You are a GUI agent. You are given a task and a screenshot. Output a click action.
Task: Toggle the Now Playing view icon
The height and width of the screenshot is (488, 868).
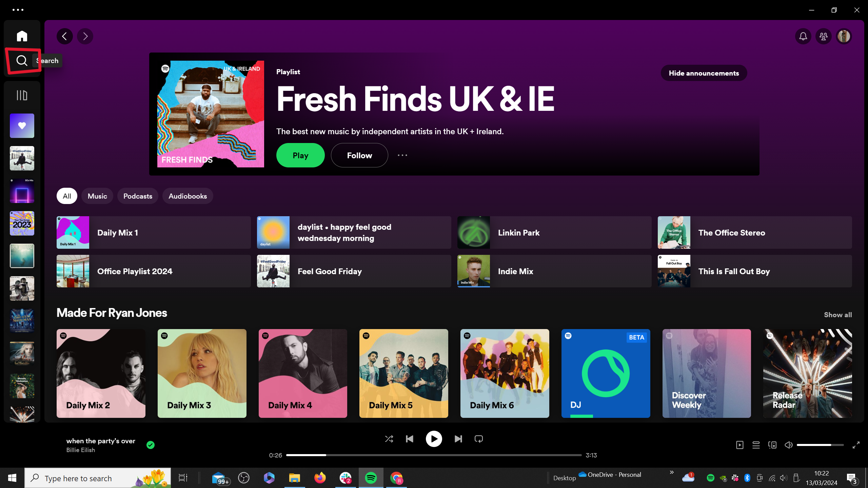click(740, 445)
